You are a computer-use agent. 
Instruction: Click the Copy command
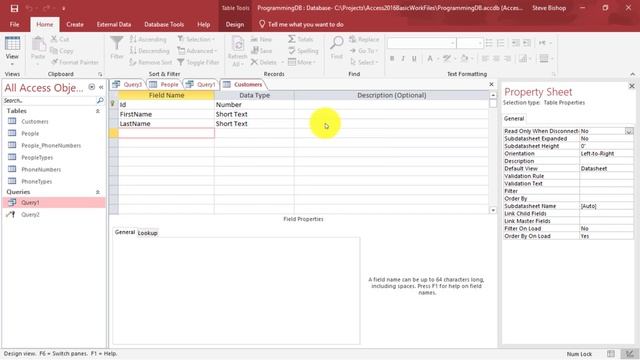coord(62,51)
